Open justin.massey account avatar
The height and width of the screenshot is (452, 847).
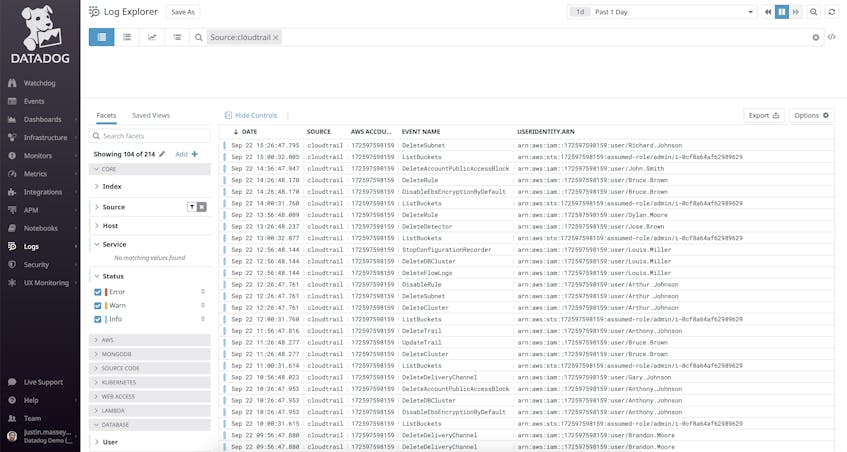click(x=12, y=436)
